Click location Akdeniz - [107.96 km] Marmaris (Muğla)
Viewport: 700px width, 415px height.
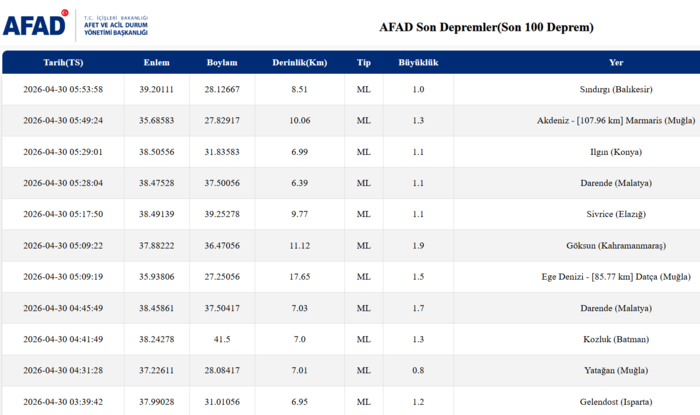[x=616, y=120]
